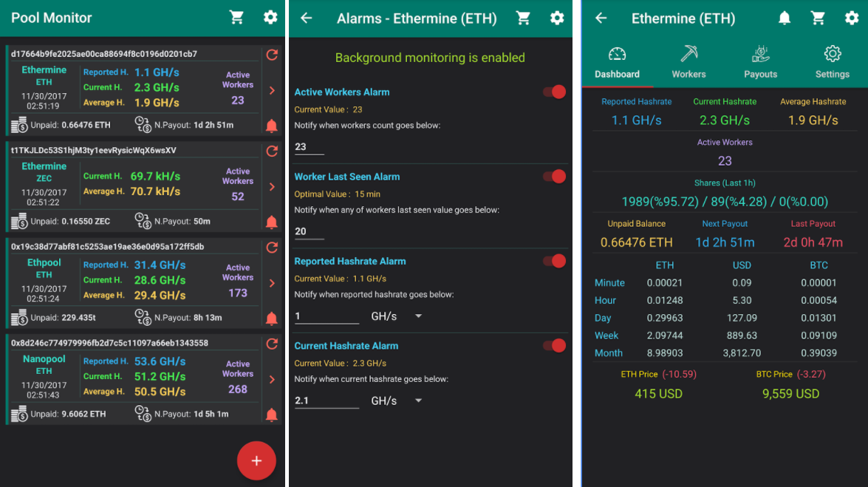Click the Week row BTC value 0.09109
This screenshot has height=487, width=868.
click(x=819, y=336)
